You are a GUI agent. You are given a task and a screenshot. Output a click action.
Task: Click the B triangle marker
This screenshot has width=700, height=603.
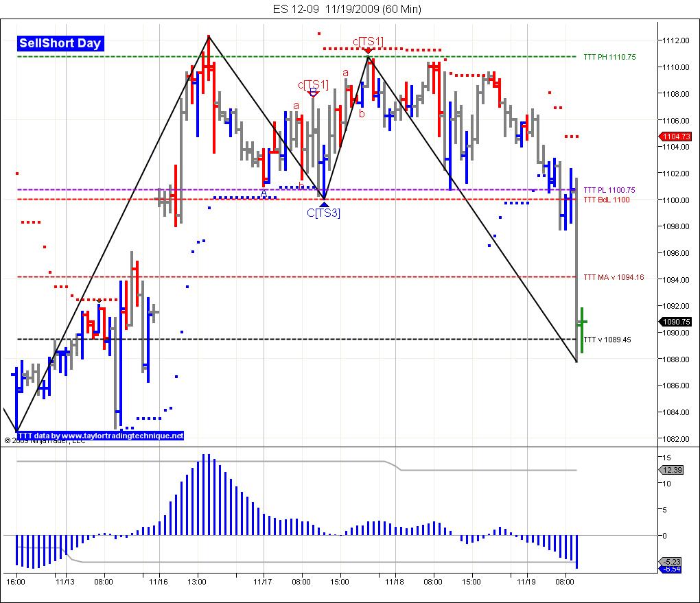click(x=314, y=93)
